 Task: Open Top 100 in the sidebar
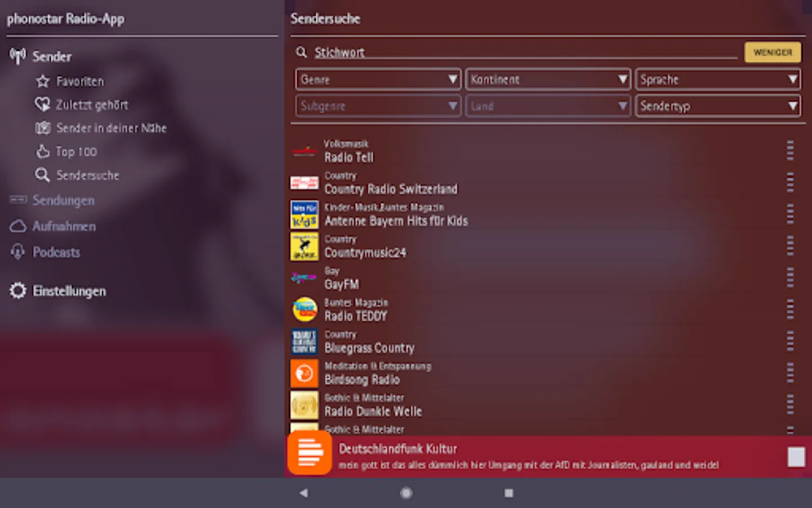tap(76, 152)
